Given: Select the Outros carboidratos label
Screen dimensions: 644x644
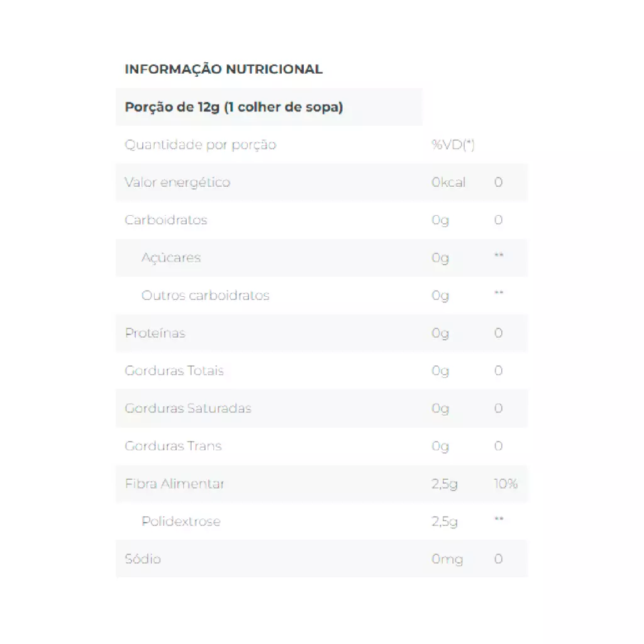Looking at the screenshot, I should coord(205,296).
